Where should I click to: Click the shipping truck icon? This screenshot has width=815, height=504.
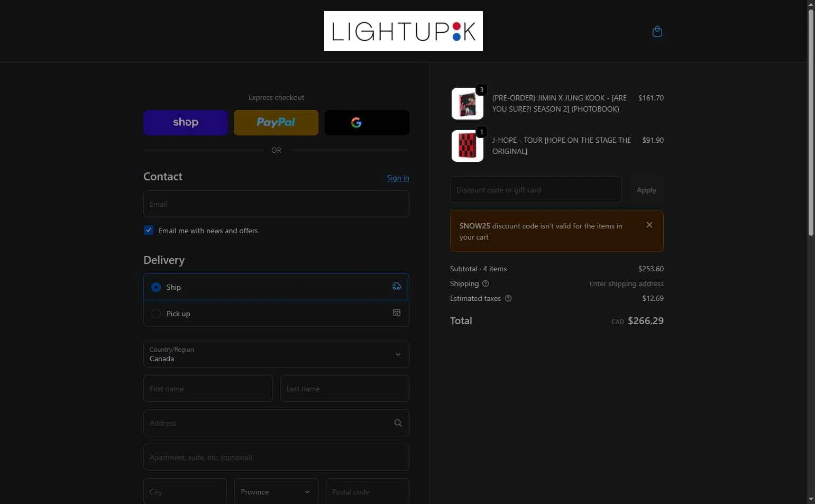397,287
